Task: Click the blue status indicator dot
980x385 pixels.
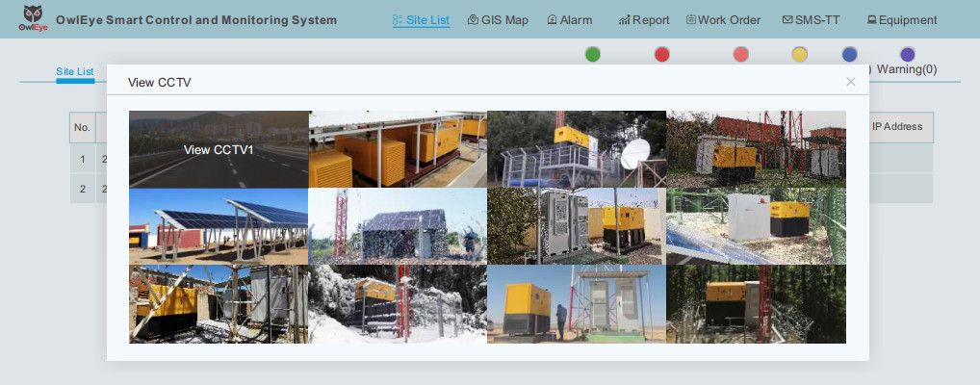Action: point(849,54)
